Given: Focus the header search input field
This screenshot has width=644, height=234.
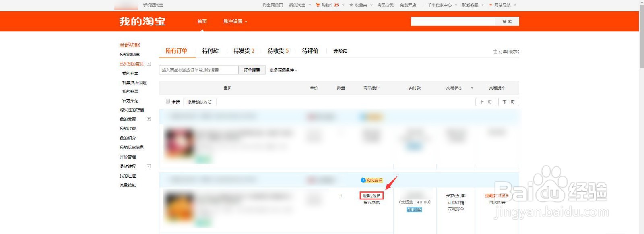Looking at the screenshot, I should click(x=453, y=21).
